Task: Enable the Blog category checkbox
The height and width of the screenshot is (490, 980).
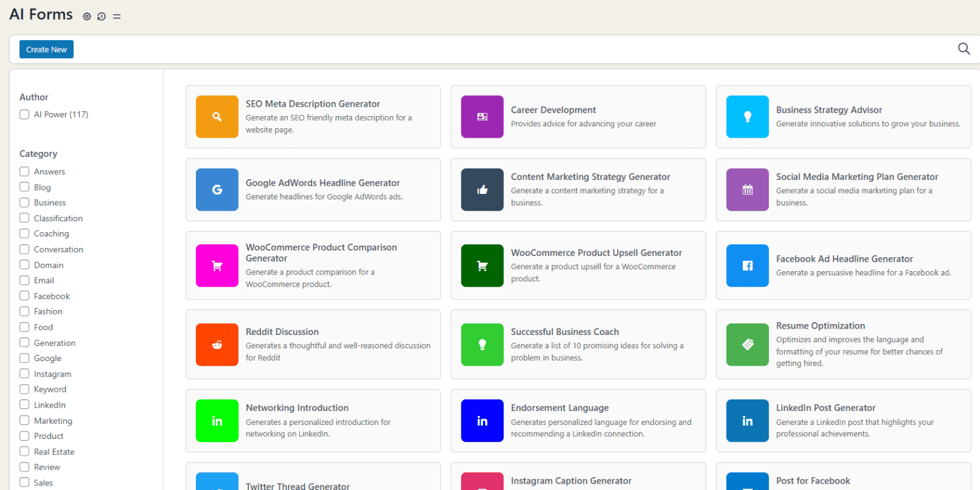Action: (24, 187)
